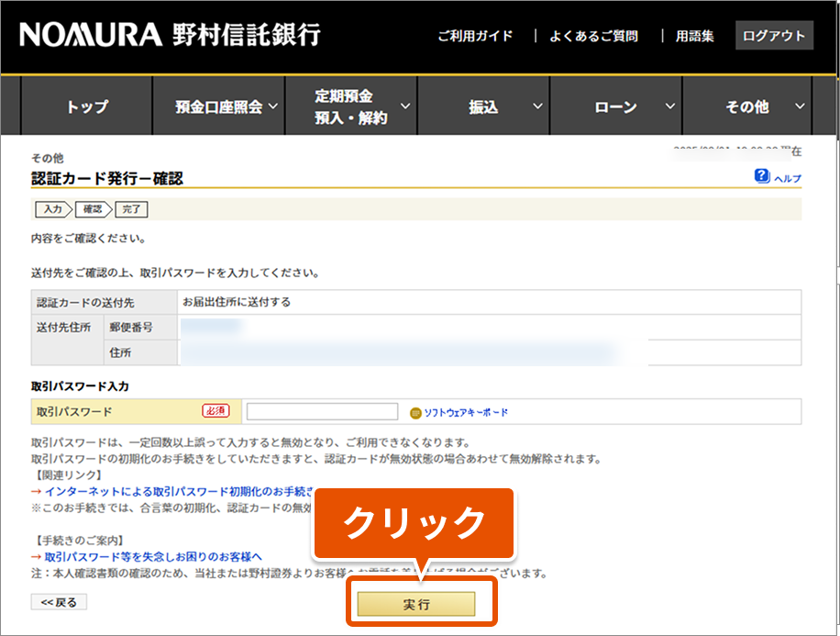Expand the 定期預金 預入・解約 menu

[x=351, y=106]
